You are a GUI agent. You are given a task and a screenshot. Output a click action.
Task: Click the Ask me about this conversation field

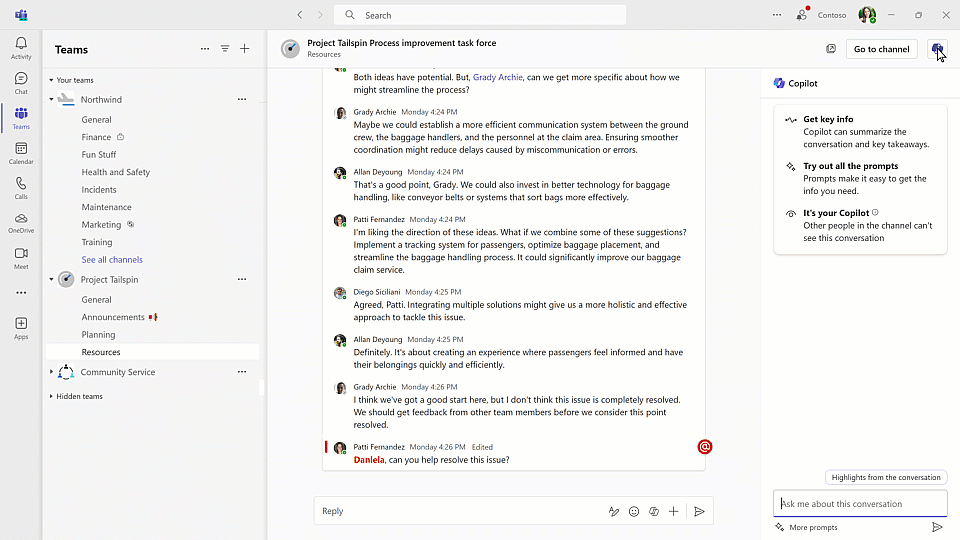[x=860, y=504]
